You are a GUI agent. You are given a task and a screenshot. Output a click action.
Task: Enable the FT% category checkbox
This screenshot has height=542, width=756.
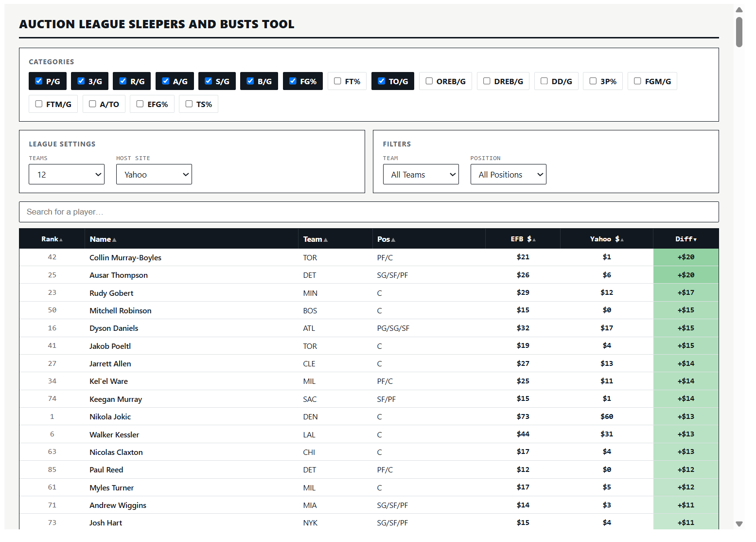tap(337, 81)
